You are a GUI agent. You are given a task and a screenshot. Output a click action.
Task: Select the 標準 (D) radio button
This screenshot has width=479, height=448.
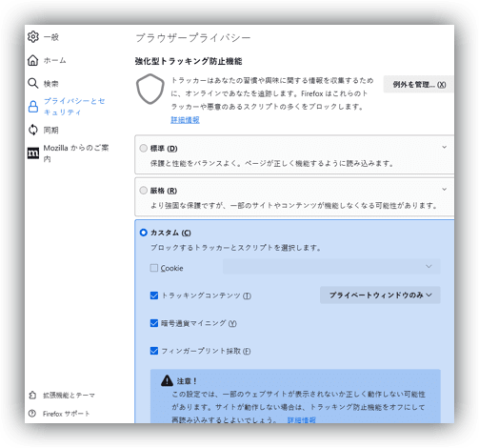[144, 148]
